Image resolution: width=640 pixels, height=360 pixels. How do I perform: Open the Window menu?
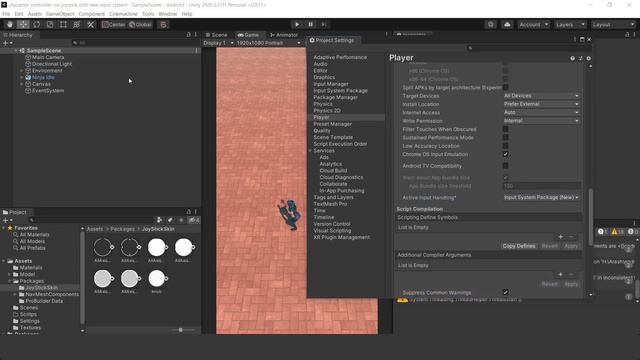pos(168,14)
